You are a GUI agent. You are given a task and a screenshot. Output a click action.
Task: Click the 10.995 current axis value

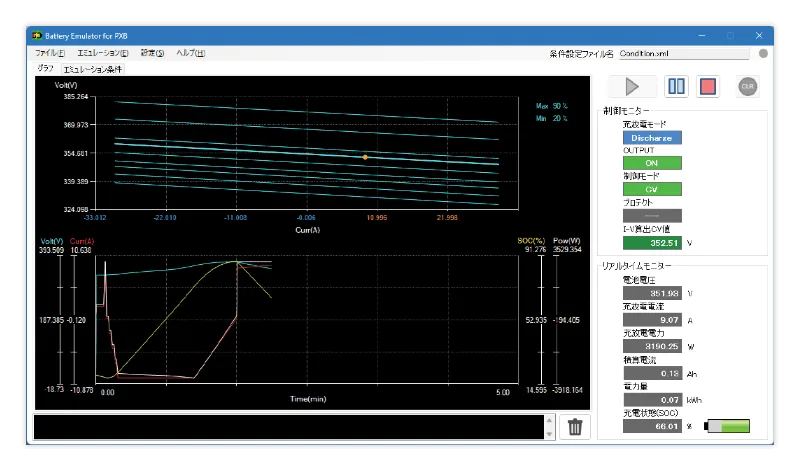pos(377,217)
